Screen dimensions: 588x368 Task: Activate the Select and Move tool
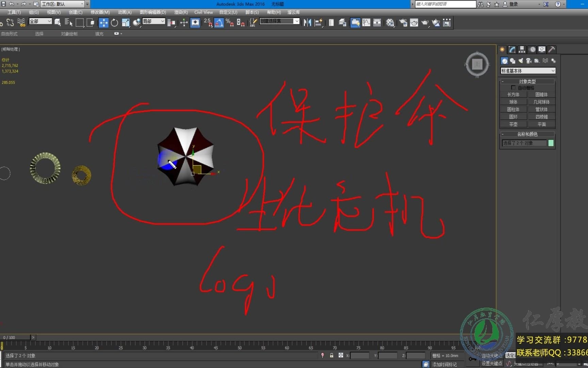[103, 23]
